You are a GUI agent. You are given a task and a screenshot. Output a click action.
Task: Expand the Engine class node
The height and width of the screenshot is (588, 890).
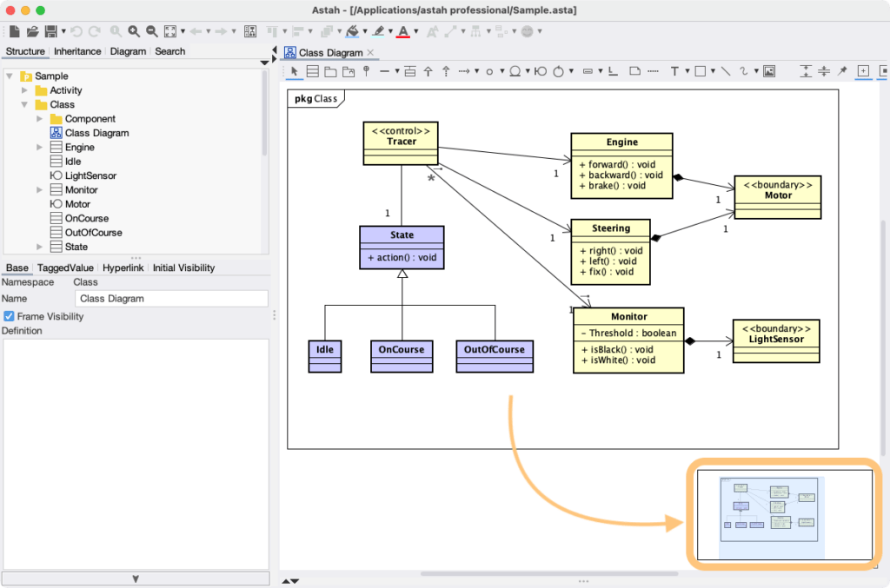[x=39, y=147]
